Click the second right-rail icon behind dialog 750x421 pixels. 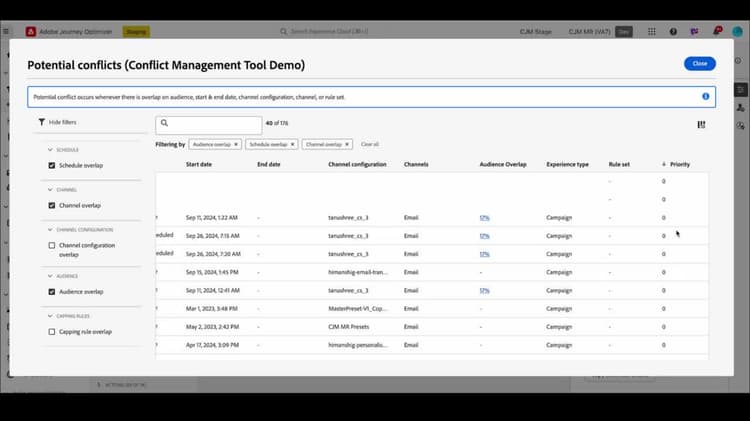(740, 108)
